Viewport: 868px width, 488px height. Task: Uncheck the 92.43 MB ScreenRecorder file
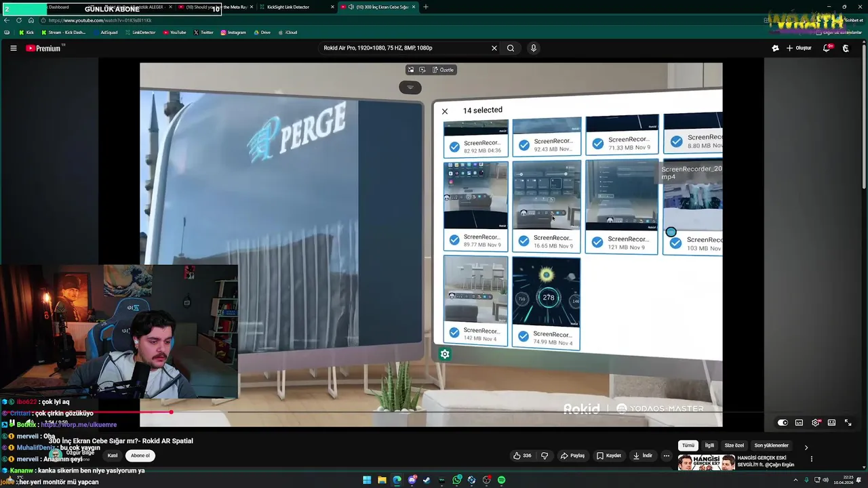[x=523, y=144]
